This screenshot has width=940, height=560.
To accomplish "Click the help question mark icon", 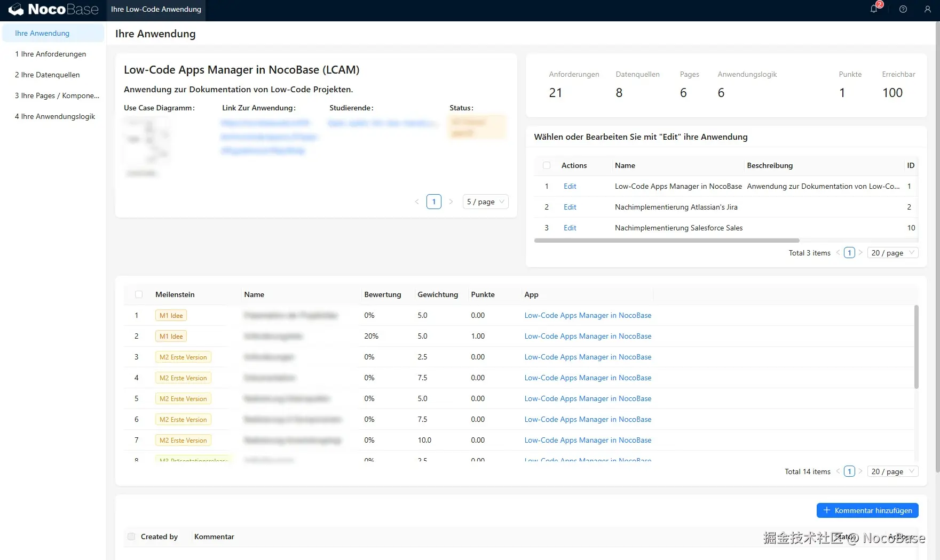I will [903, 9].
